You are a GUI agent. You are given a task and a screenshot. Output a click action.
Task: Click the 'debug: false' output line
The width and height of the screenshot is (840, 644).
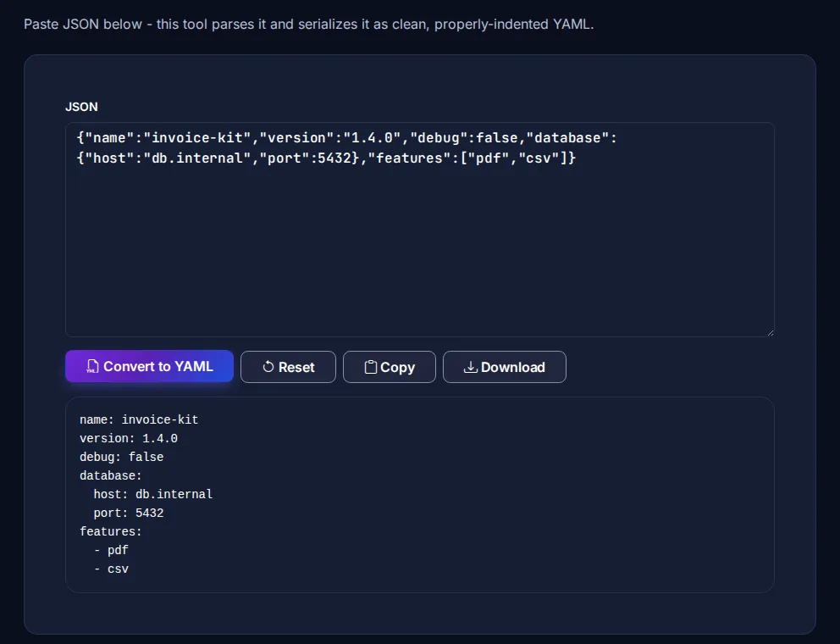pyautogui.click(x=122, y=457)
